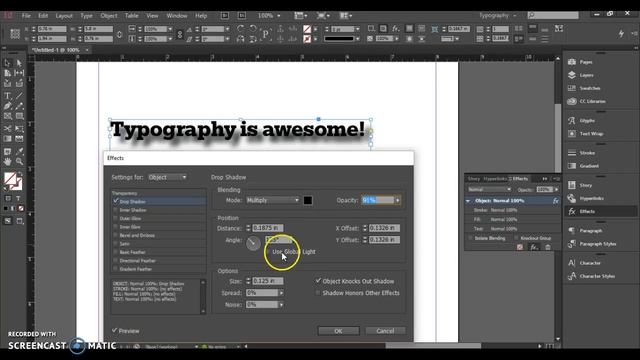Click the trash icon in Effects panel

click(x=548, y=247)
